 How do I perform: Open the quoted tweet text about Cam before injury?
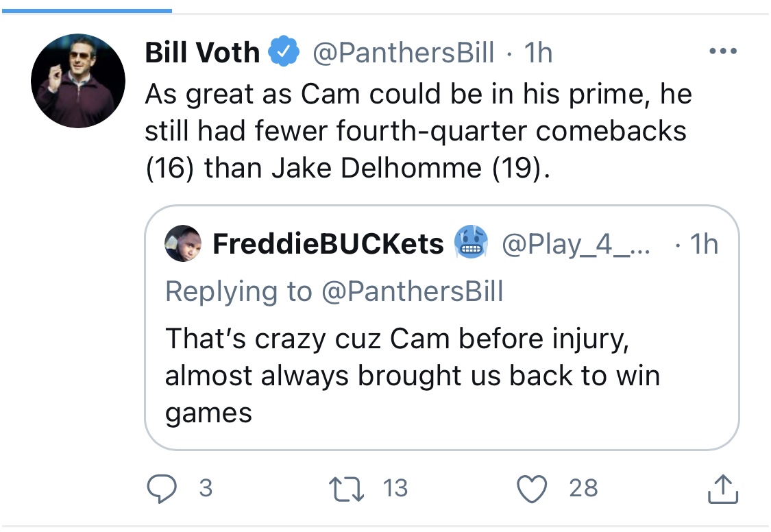[x=413, y=376]
